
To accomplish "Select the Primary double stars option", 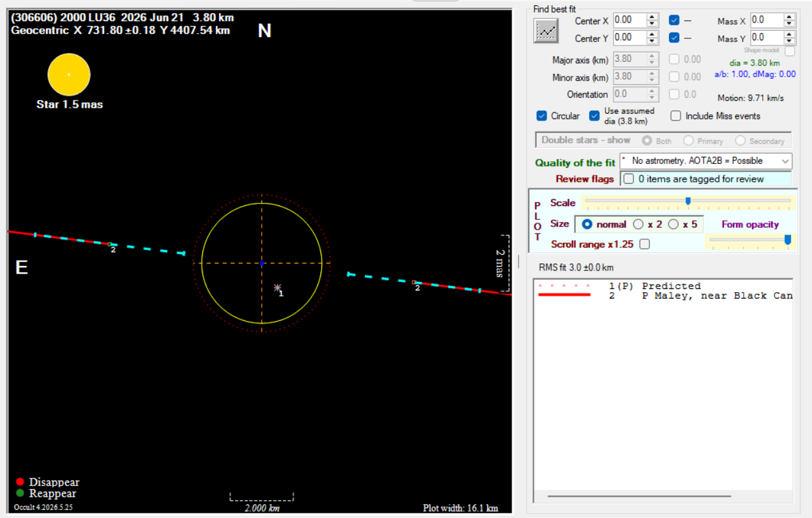I will click(688, 140).
